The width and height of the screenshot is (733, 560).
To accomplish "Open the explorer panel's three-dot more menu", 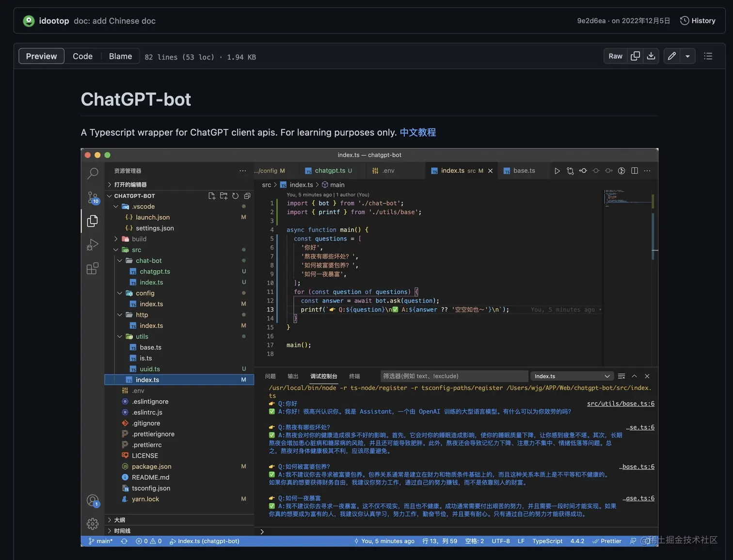I will [242, 171].
